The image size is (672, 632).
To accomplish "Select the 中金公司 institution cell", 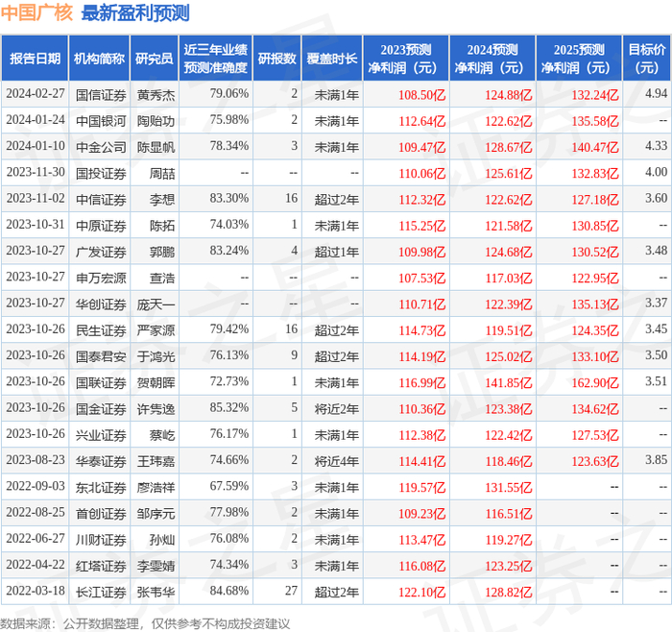I will [x=101, y=147].
